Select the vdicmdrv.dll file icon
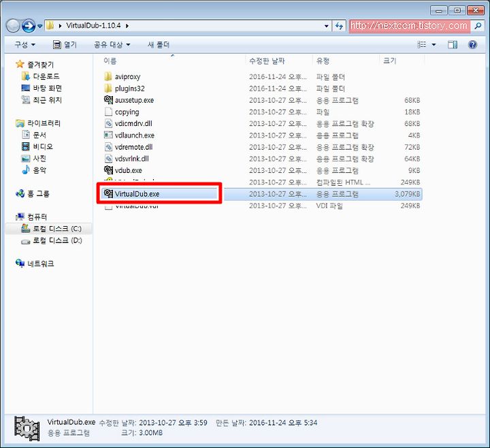Viewport: 490px width, 448px height. coord(108,123)
